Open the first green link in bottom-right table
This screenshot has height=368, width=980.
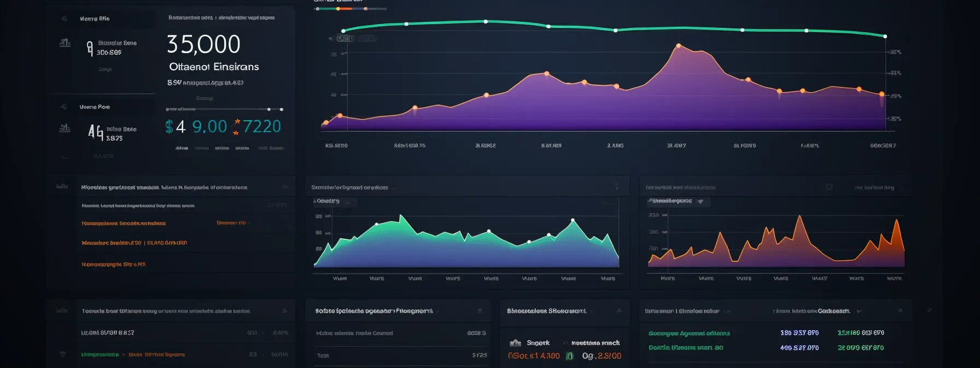(689, 334)
